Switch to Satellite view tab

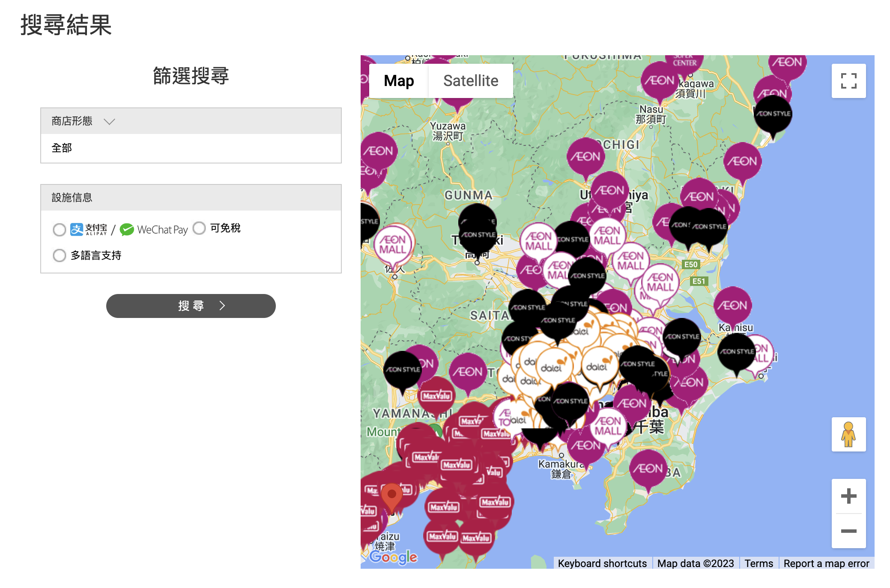tap(471, 81)
